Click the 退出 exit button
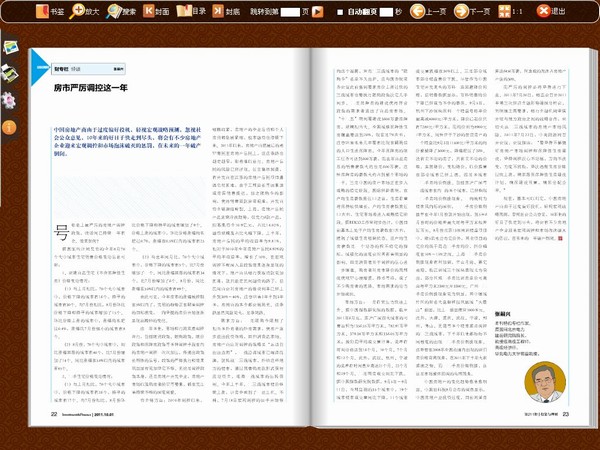 click(x=551, y=11)
